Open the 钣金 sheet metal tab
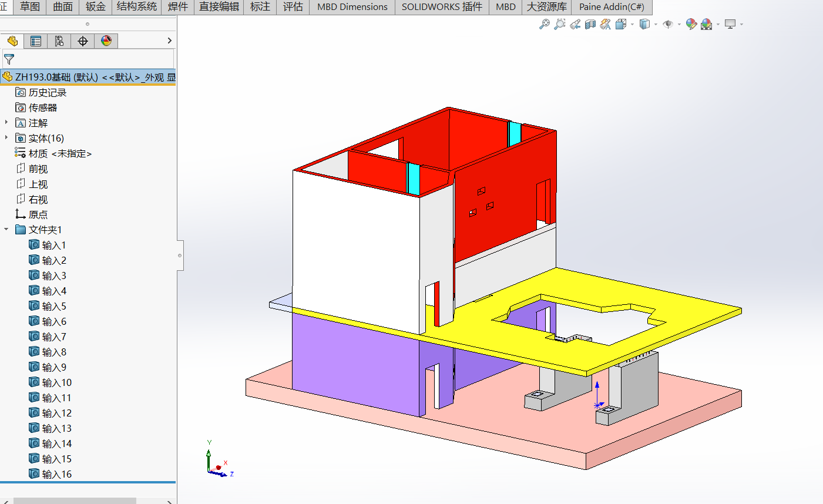Viewport: 823px width, 504px height. tap(95, 6)
